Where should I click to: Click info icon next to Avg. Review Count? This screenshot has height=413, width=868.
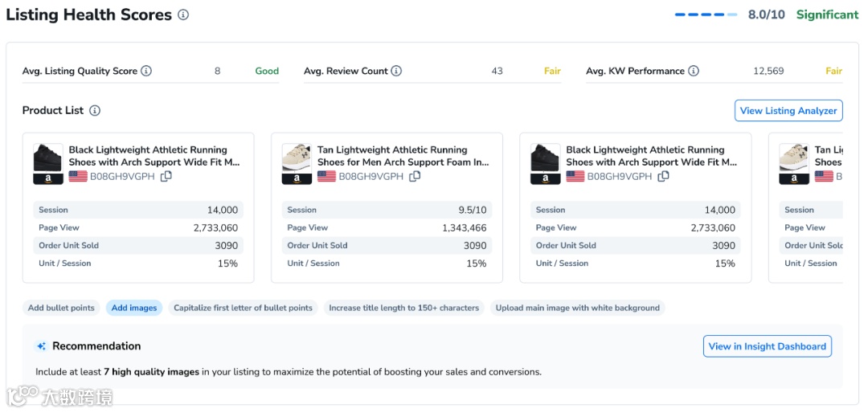tap(396, 71)
